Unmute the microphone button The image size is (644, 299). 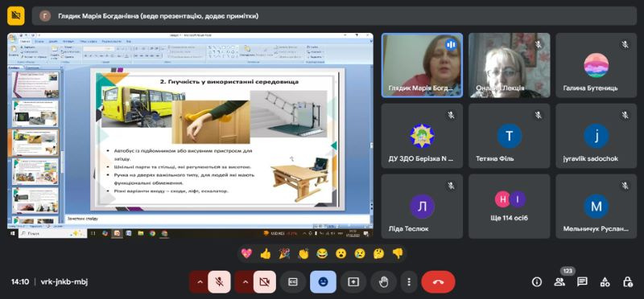coord(219,282)
